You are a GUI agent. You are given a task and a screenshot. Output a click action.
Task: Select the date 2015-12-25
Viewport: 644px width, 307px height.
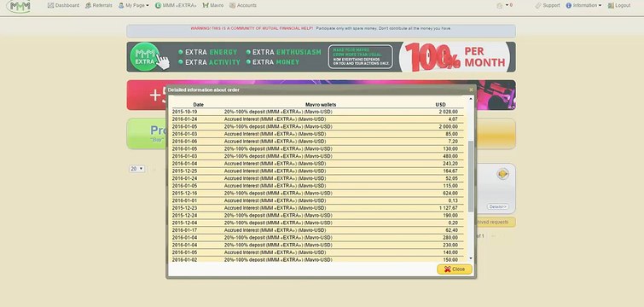(184, 171)
